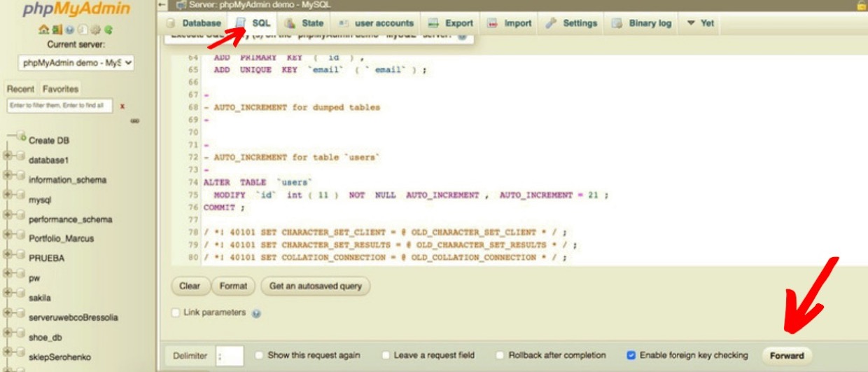Open the pw database
Screen dimensions: 868x372
(x=34, y=277)
